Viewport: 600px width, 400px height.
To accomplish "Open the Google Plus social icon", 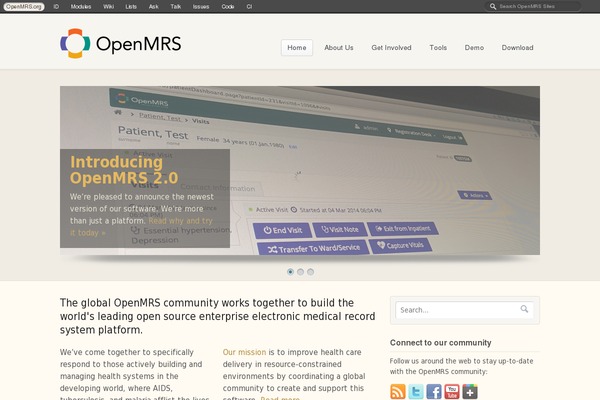I will click(x=470, y=391).
